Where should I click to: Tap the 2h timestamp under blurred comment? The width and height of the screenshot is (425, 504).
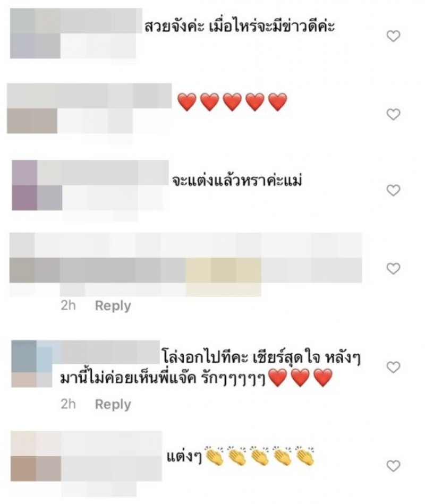68,305
